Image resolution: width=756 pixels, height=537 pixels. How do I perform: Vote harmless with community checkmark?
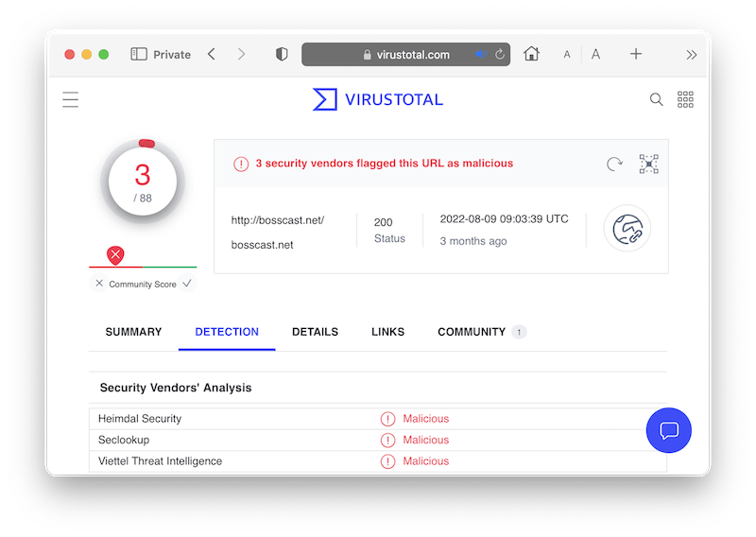click(187, 284)
